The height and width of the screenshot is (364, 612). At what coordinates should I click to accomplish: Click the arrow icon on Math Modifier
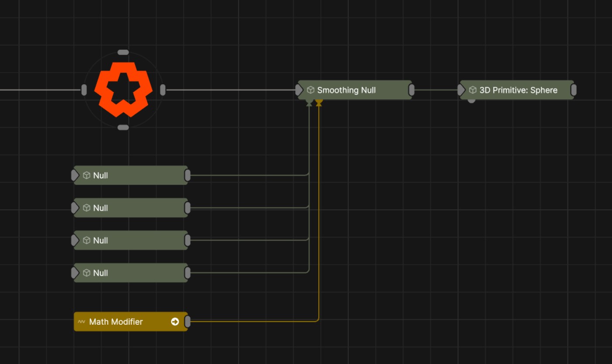tap(175, 322)
